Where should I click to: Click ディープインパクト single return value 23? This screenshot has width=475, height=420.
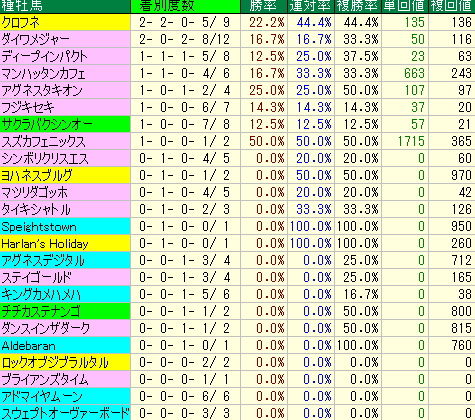418,56
